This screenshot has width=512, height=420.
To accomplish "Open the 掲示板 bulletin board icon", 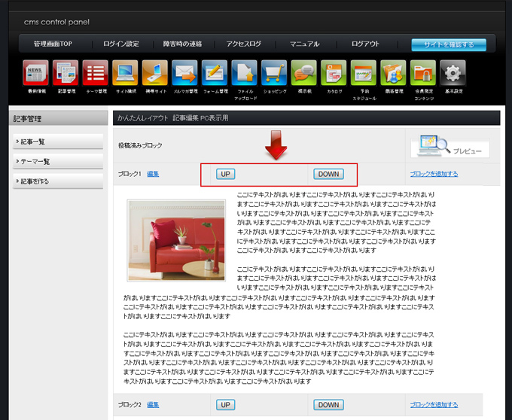I will [303, 74].
